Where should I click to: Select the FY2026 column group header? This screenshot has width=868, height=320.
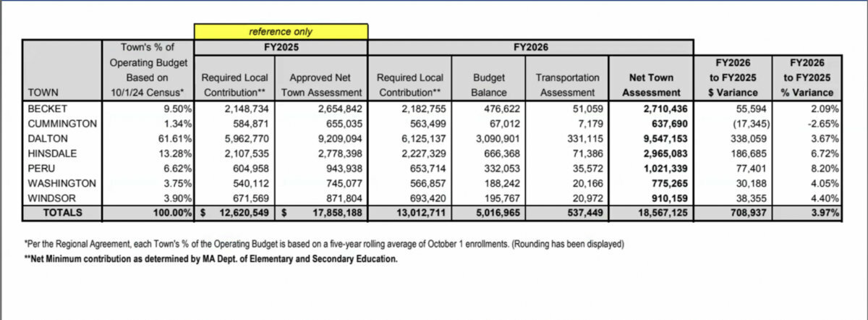(x=530, y=49)
